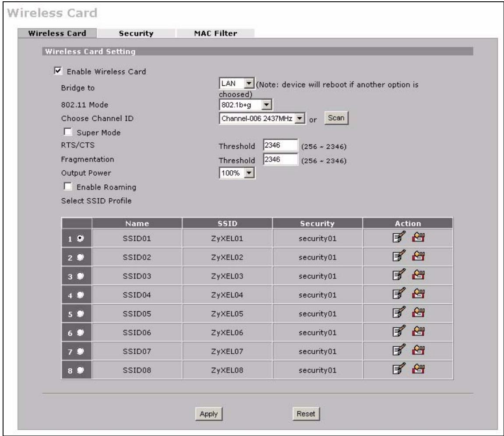Focus the Fragmentation Threshold field
The height and width of the screenshot is (436, 504).
(x=280, y=159)
